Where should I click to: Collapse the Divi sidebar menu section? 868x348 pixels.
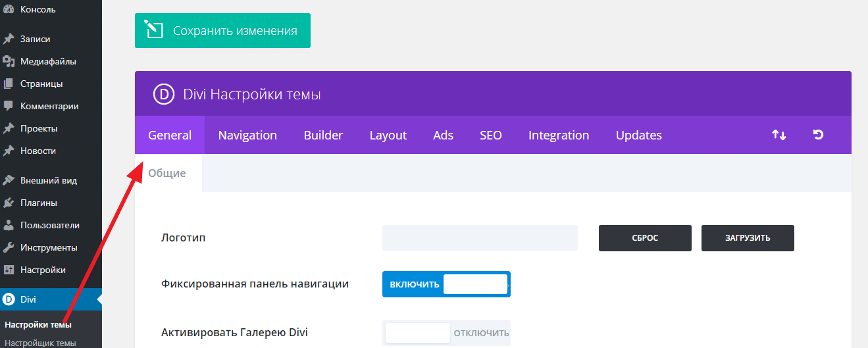tap(28, 299)
